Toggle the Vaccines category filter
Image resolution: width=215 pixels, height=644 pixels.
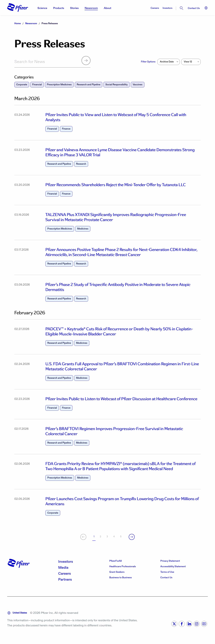point(138,85)
